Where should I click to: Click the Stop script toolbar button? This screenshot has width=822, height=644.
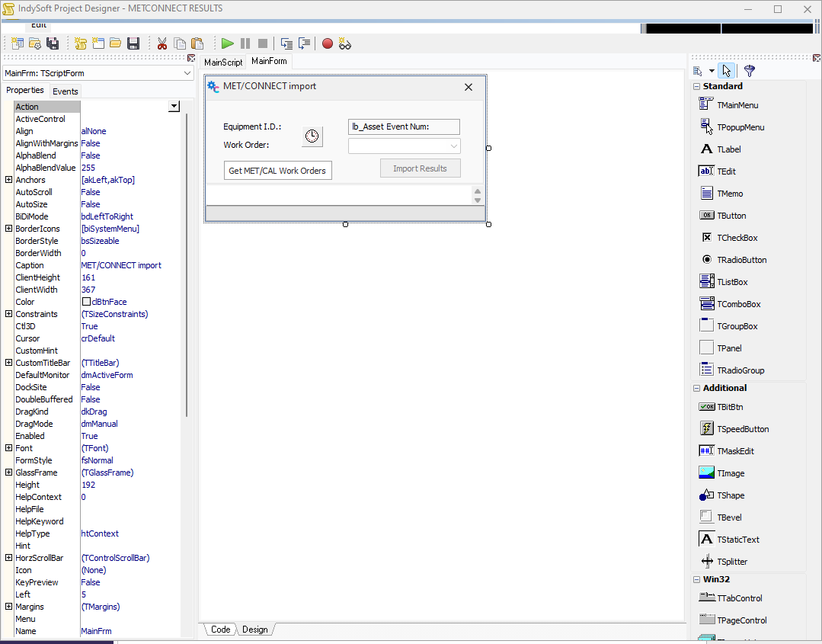[263, 43]
